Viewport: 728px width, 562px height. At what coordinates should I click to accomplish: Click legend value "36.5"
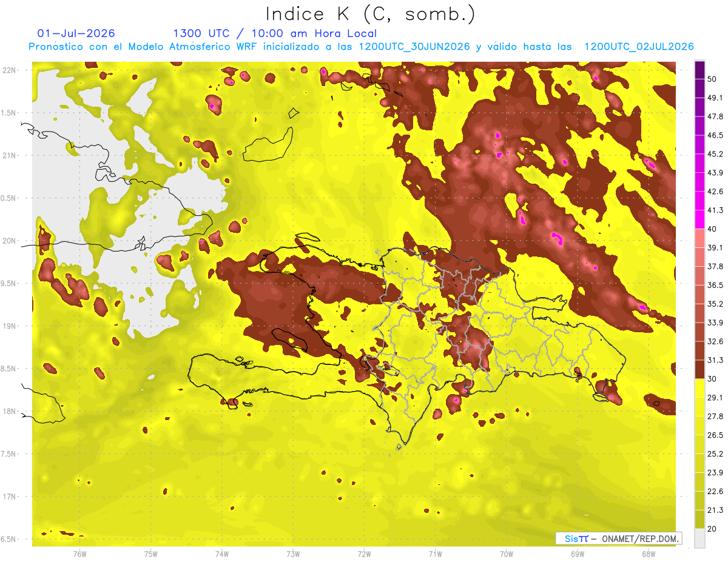tap(715, 285)
